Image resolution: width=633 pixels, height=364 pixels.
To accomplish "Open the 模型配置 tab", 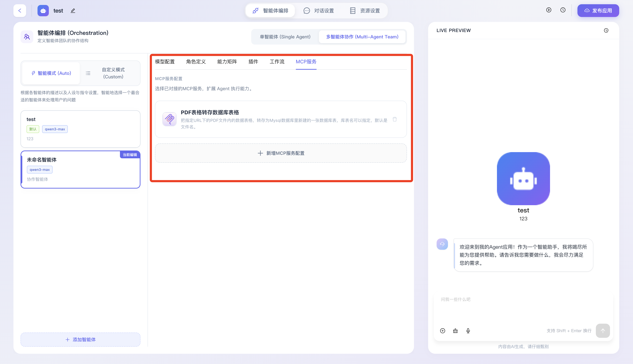I will pyautogui.click(x=165, y=62).
